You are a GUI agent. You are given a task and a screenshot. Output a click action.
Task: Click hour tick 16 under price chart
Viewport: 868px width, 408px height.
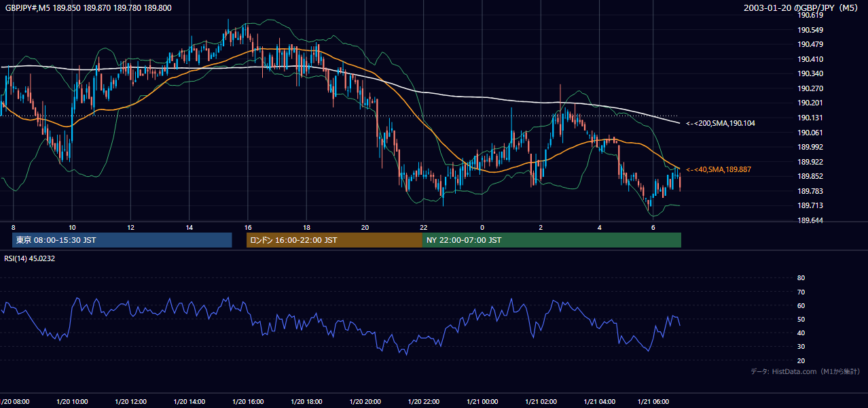click(248, 227)
